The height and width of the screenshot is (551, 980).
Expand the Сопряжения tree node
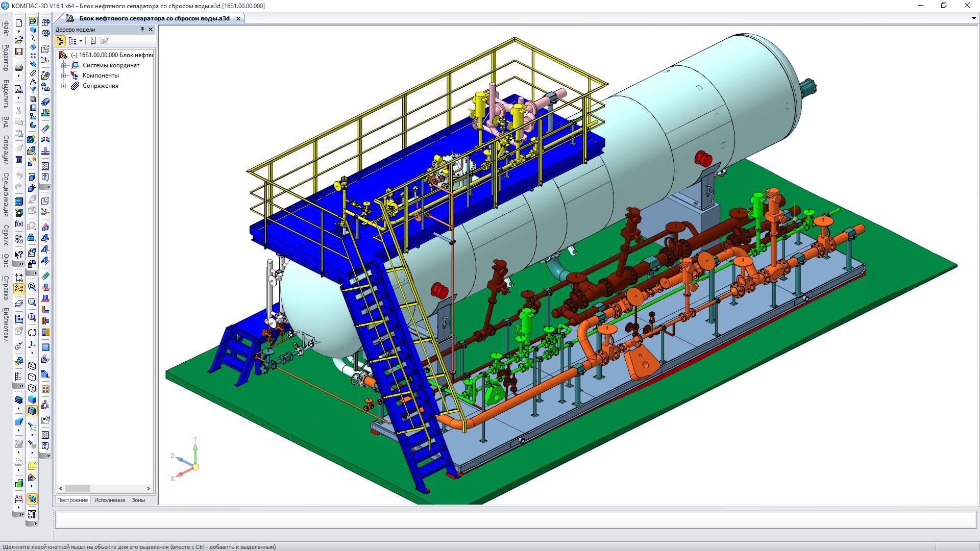pyautogui.click(x=64, y=86)
